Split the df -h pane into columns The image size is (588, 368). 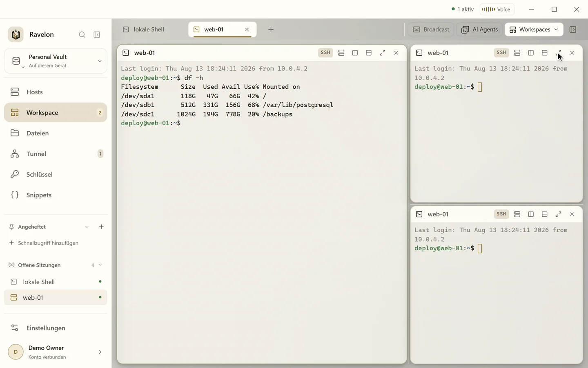click(x=355, y=53)
